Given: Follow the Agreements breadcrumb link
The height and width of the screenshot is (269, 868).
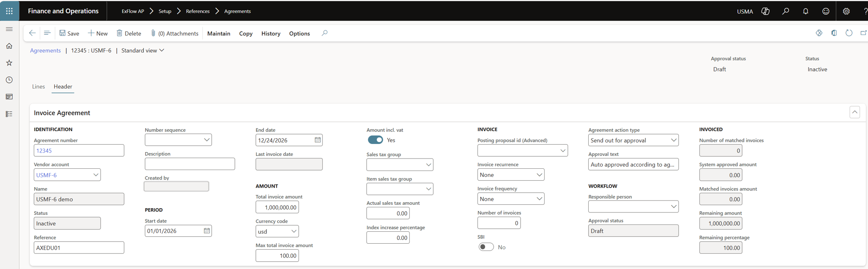Looking at the screenshot, I should [x=45, y=51].
